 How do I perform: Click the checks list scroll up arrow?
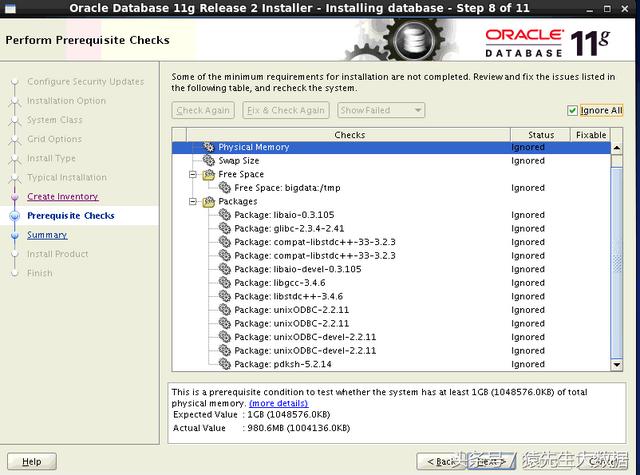[x=617, y=148]
